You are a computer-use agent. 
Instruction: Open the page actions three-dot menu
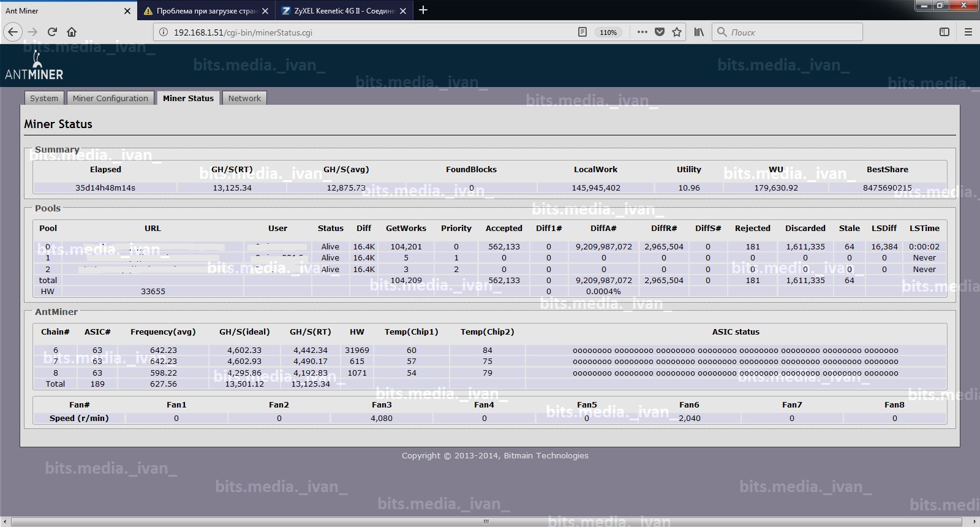point(642,32)
